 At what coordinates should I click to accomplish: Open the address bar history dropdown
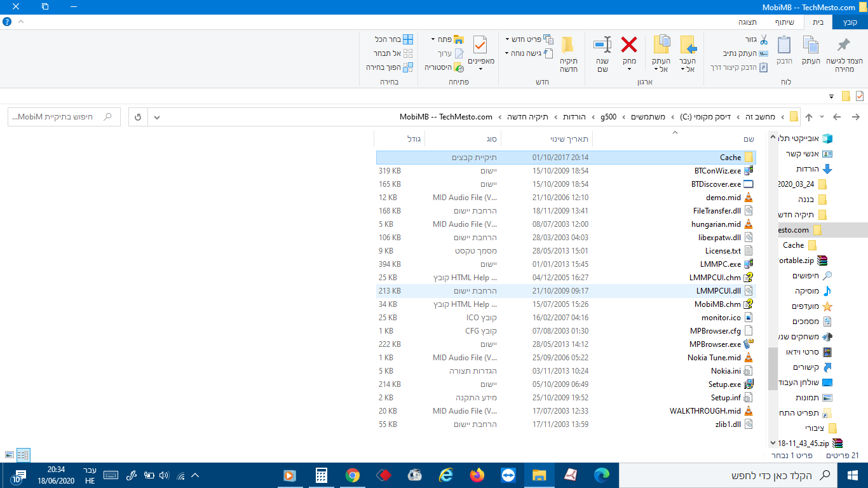[x=157, y=117]
